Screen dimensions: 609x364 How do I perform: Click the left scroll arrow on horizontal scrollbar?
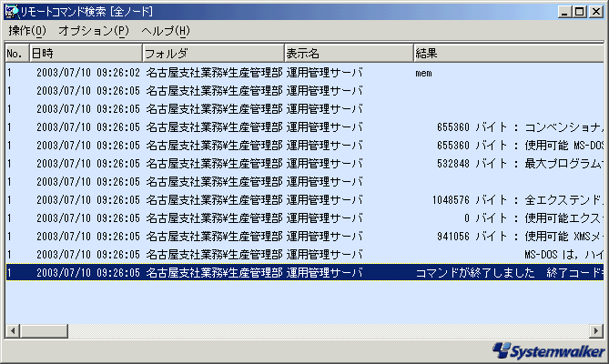click(13, 331)
